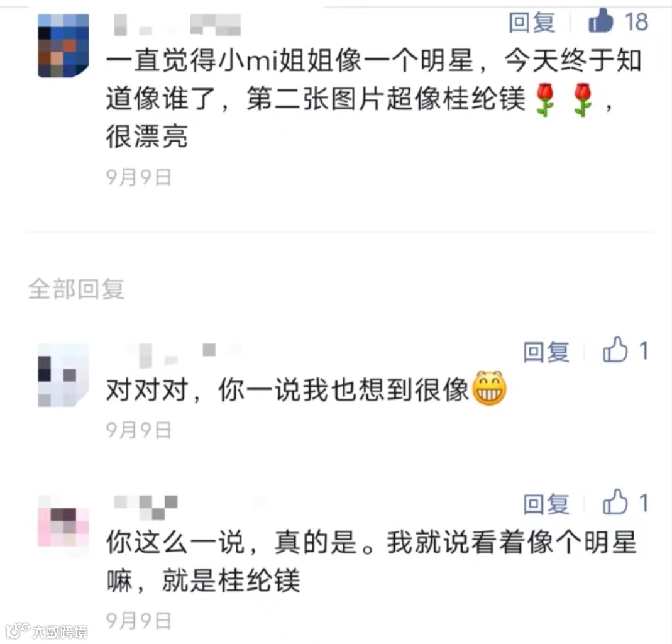Click the top comment text about 桂纶镁
Viewport: 672px width, 644px height.
373,99
